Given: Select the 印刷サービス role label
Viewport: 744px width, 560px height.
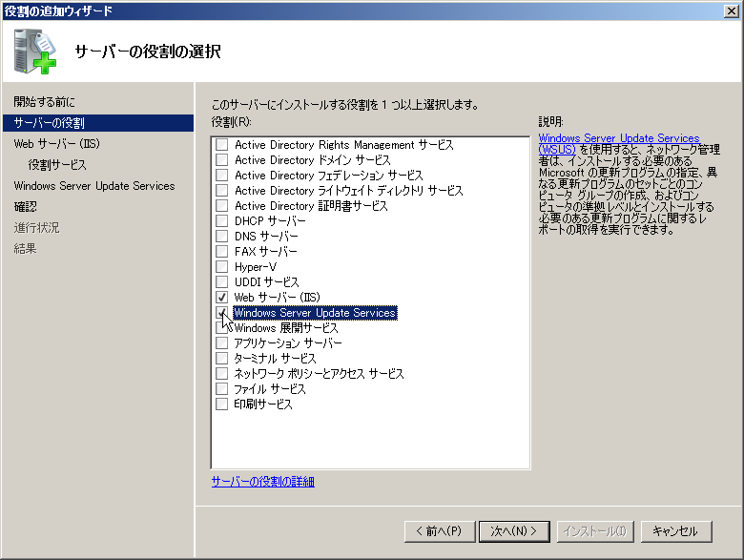Looking at the screenshot, I should click(x=263, y=404).
